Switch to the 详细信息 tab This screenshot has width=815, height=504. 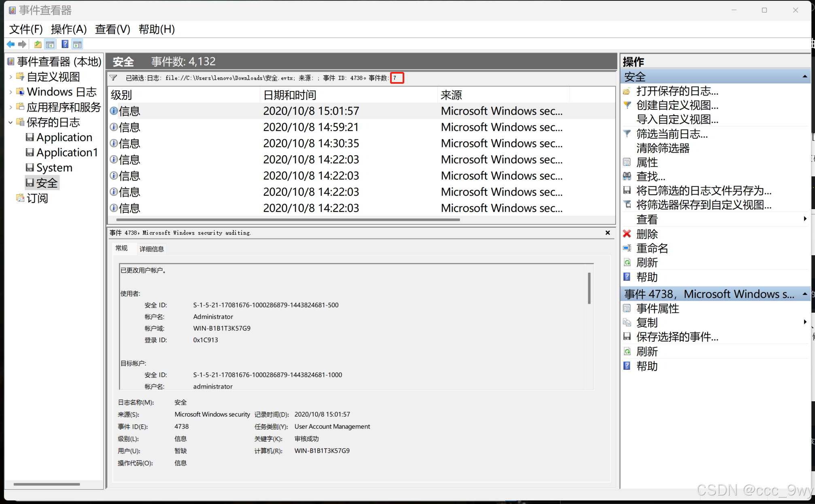(x=152, y=249)
